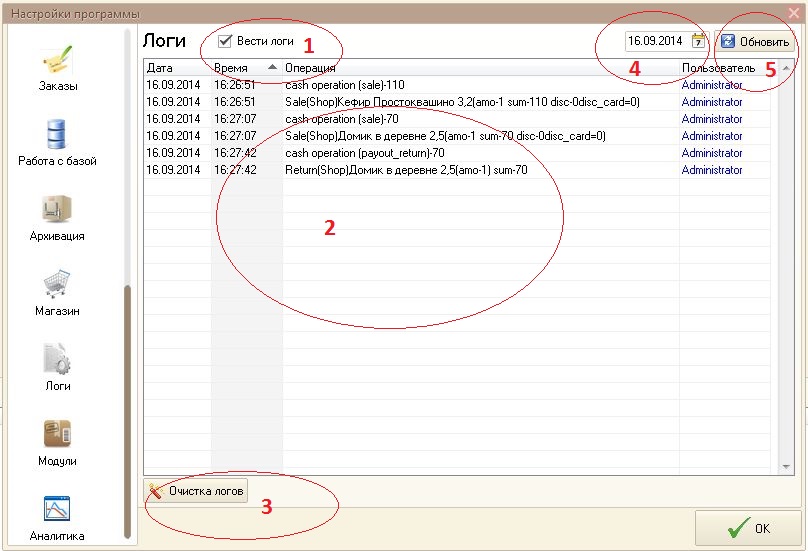Click the 16:27:07 time in cash operation (sale)-70 row

235,119
